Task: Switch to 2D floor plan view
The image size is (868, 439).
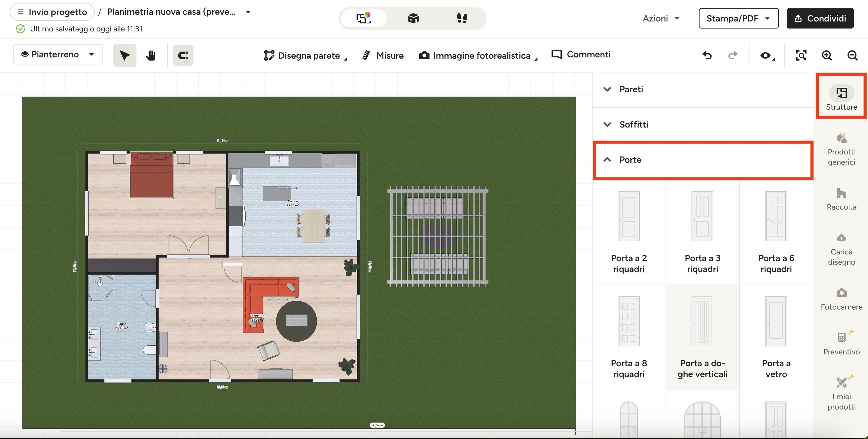Action: tap(364, 18)
